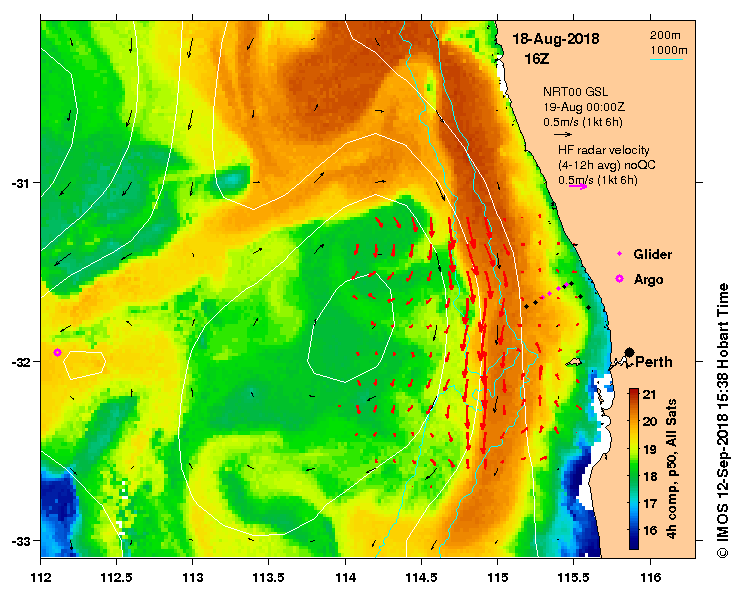Viewport: 739px width, 592px height.
Task: Click the longitude axis label 115.5
Action: [x=573, y=577]
